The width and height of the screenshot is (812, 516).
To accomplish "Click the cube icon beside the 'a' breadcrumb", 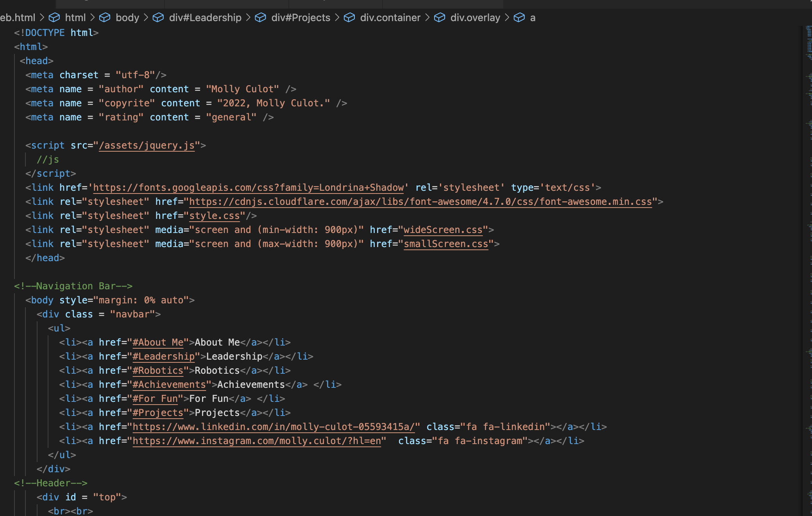I will pyautogui.click(x=519, y=18).
